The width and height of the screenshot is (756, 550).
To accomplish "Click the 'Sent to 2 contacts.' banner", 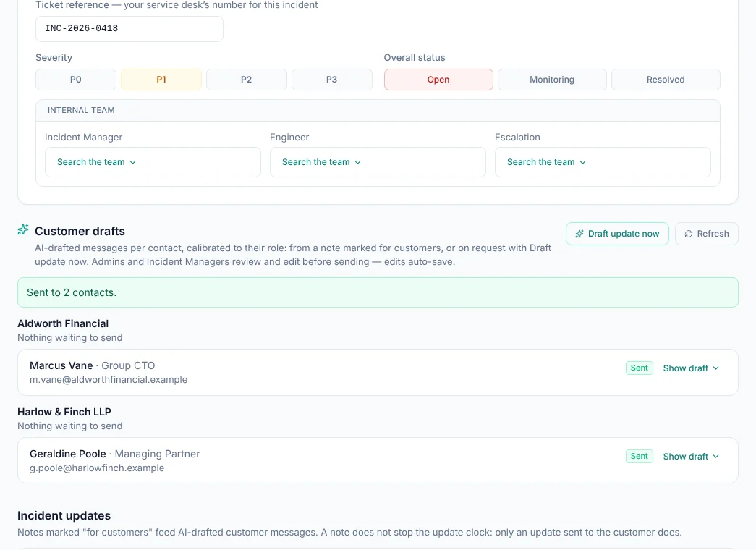I will pyautogui.click(x=378, y=292).
